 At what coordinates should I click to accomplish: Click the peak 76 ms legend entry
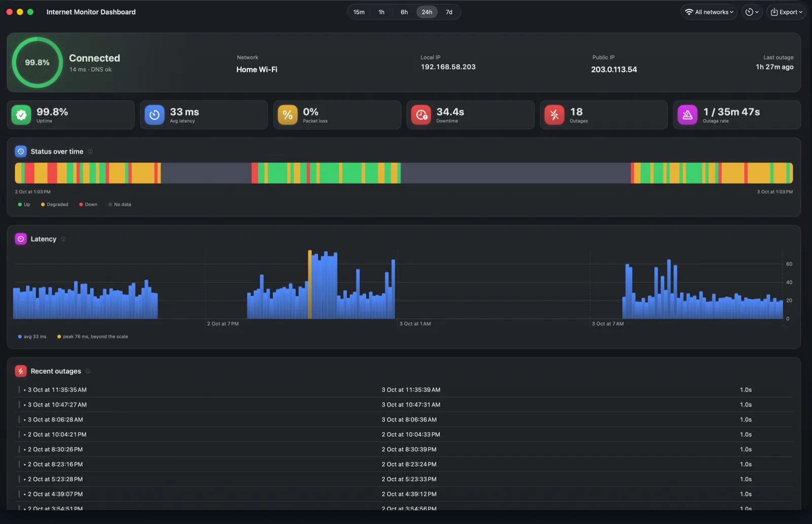(92, 337)
